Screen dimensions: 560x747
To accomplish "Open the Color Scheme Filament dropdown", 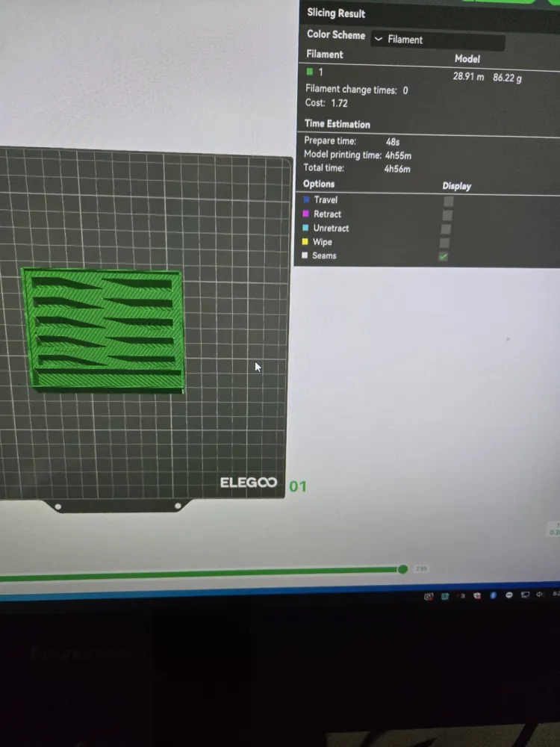I will coord(438,40).
